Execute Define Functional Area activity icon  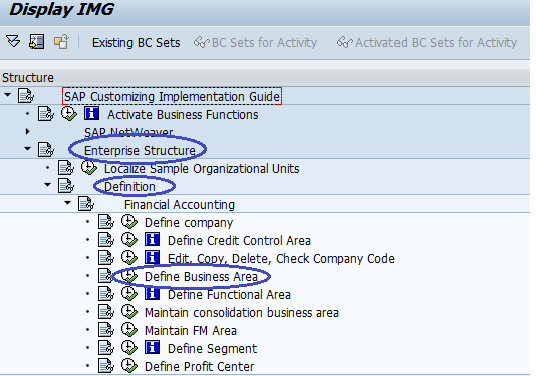click(x=130, y=294)
